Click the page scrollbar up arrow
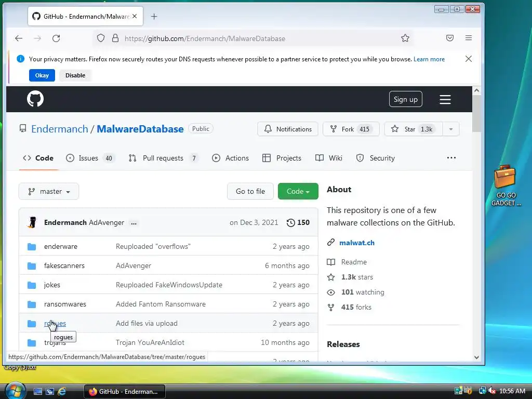Image resolution: width=532 pixels, height=399 pixels. pyautogui.click(x=476, y=90)
